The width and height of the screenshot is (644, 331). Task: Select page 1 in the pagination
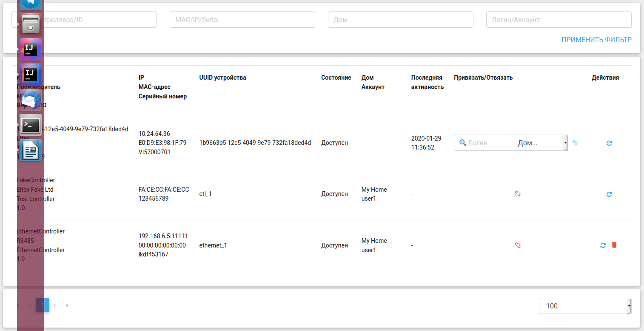pyautogui.click(x=42, y=305)
